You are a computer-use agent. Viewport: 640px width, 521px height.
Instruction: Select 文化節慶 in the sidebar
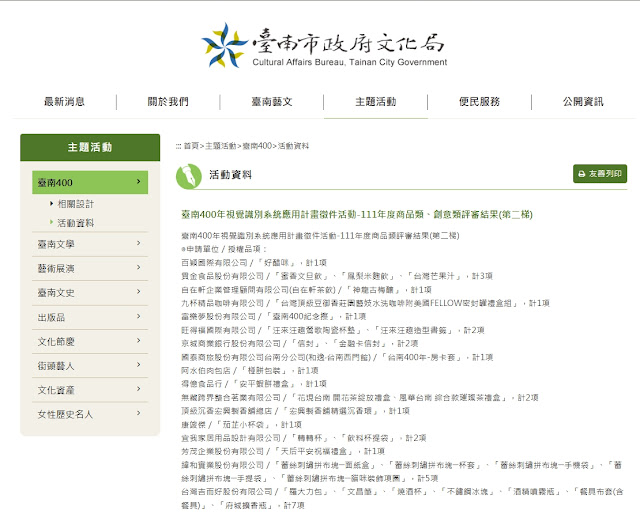pyautogui.click(x=90, y=341)
